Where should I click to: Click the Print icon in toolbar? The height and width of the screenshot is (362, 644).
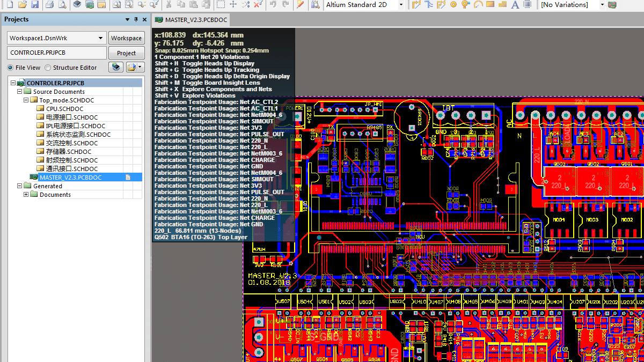[49, 5]
